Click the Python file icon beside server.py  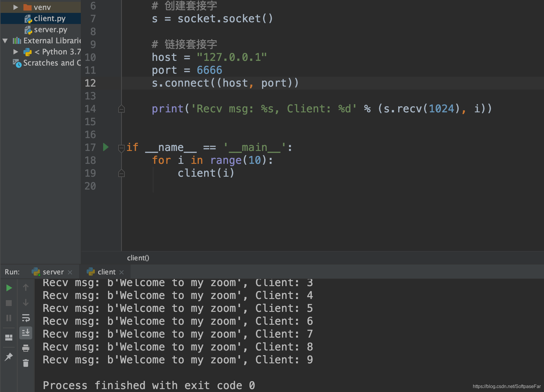coord(28,30)
